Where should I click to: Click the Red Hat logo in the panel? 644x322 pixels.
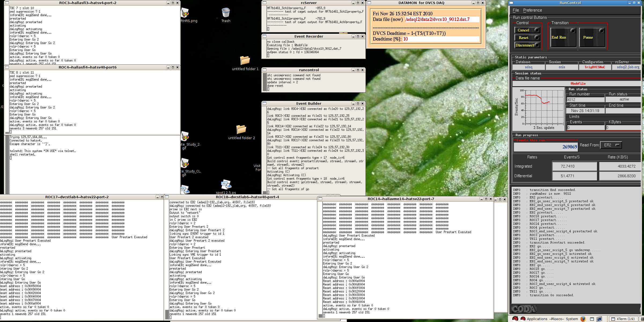click(x=515, y=319)
